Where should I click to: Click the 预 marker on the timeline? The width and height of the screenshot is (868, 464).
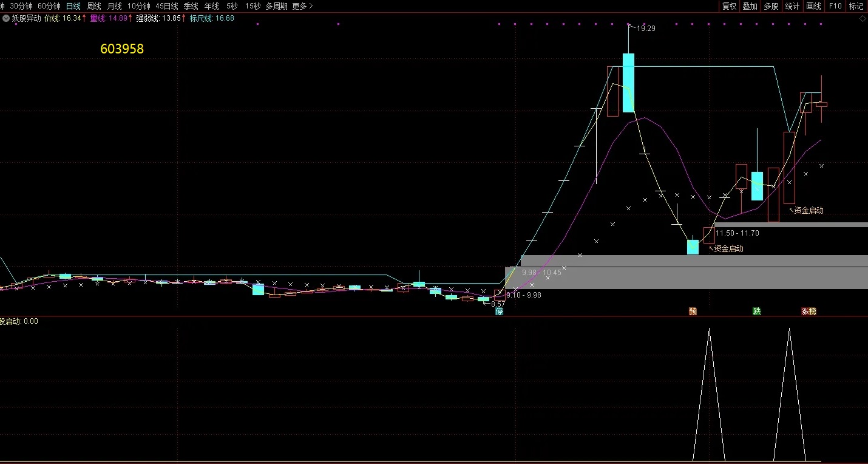(x=693, y=311)
